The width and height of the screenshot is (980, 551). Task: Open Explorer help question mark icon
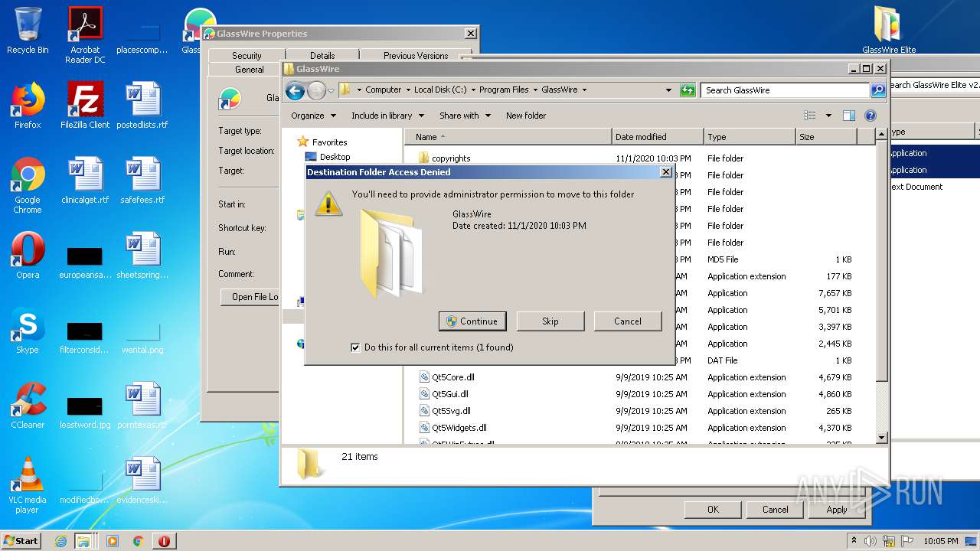tap(871, 116)
